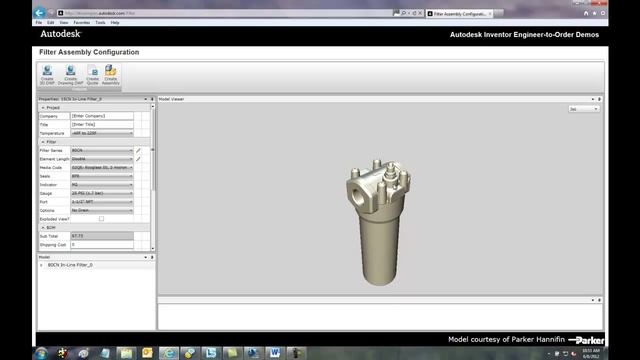This screenshot has width=640, height=360.
Task: Open the browser Home icon
Action: [x=586, y=13]
